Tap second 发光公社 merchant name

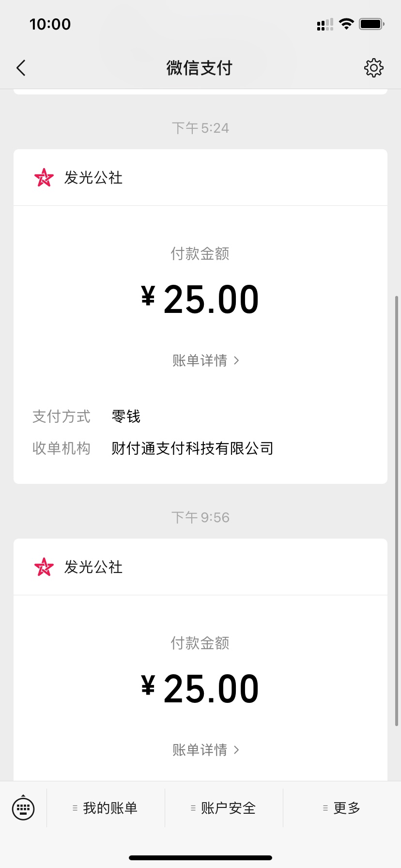click(93, 567)
